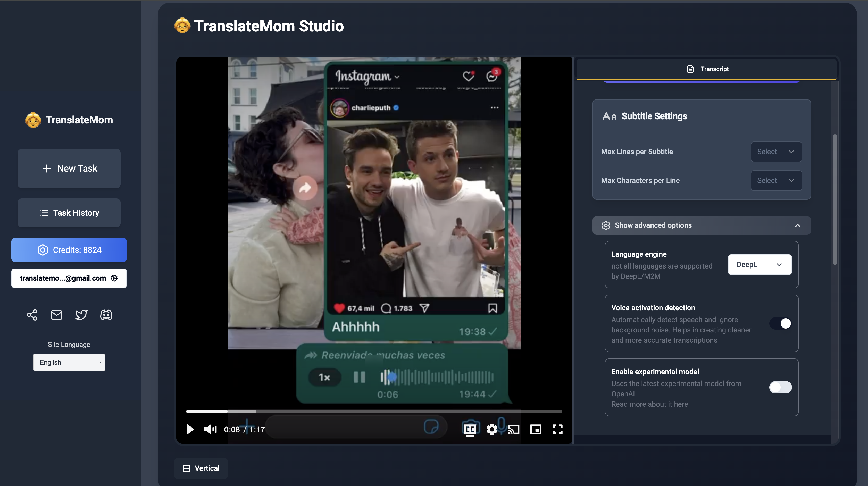Open Max Characters per Line select
868x486 pixels.
pyautogui.click(x=776, y=180)
